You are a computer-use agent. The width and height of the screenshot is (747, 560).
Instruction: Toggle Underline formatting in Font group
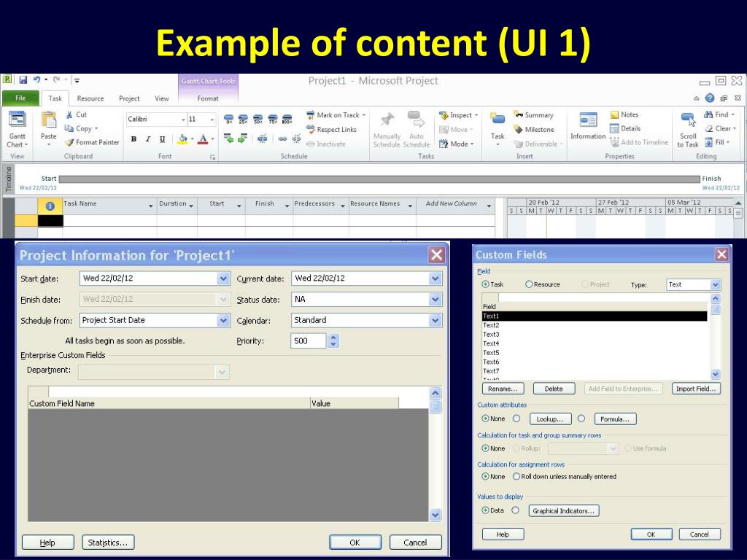163,139
